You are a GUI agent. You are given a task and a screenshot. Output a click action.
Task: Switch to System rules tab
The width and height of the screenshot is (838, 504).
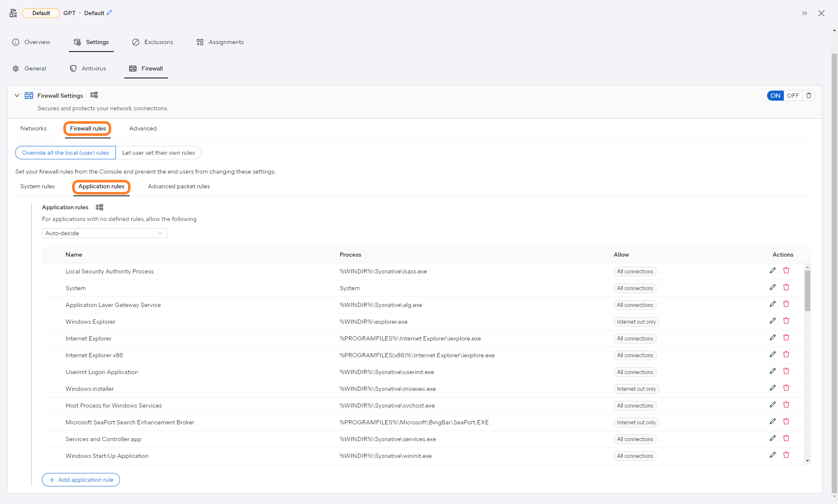coord(37,186)
